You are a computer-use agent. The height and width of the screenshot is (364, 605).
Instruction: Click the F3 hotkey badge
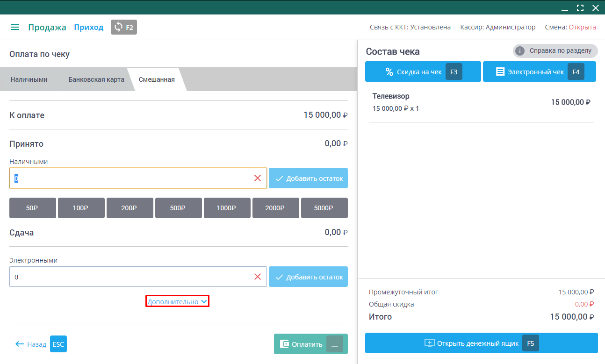click(x=454, y=71)
